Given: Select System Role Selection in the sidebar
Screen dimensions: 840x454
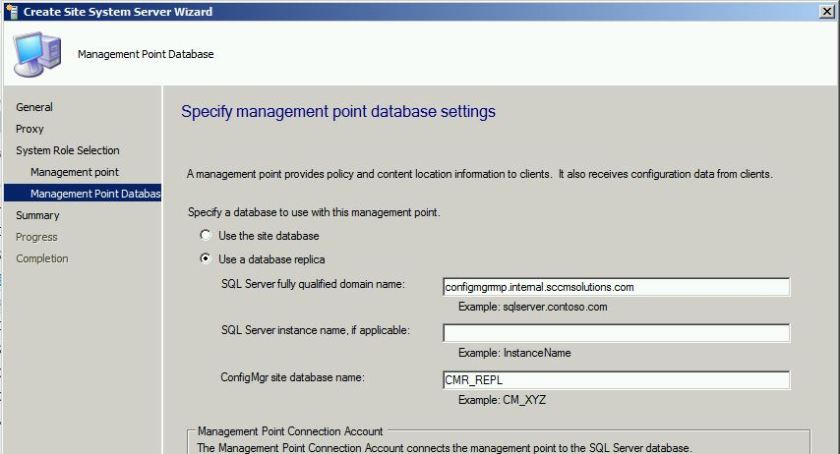Looking at the screenshot, I should [67, 150].
